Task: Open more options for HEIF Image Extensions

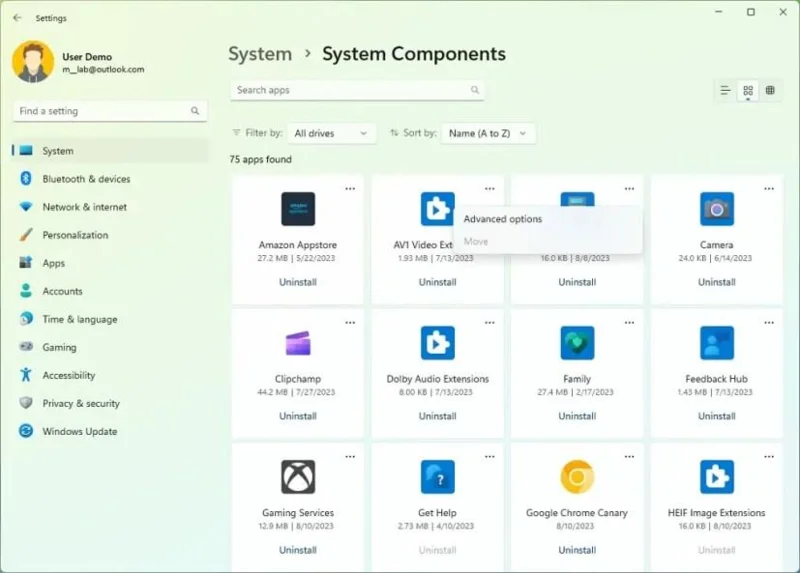Action: [769, 457]
